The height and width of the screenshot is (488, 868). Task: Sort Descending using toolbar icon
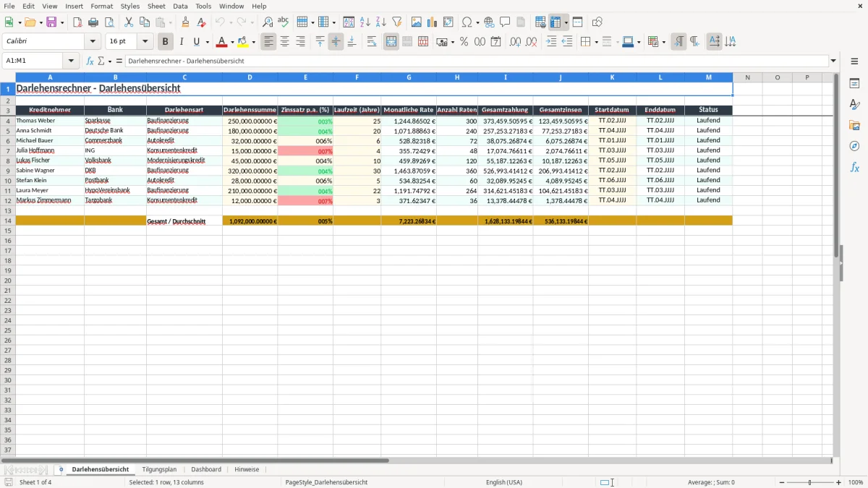[x=380, y=22]
